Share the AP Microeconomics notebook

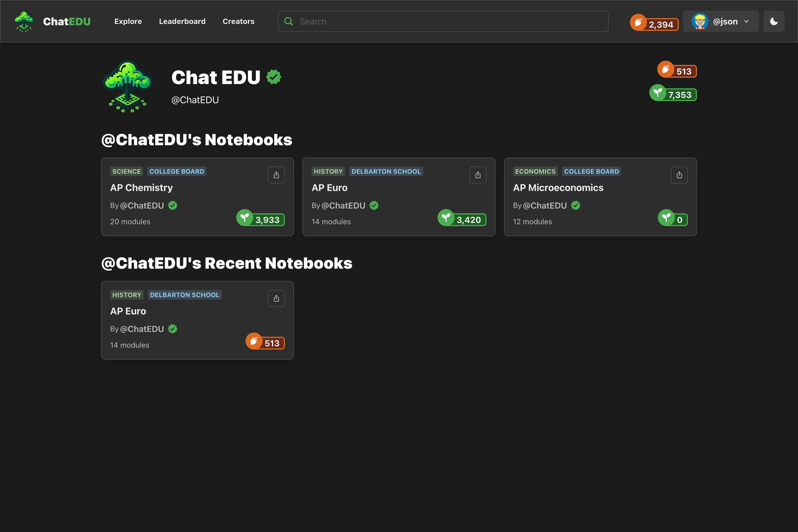point(679,175)
